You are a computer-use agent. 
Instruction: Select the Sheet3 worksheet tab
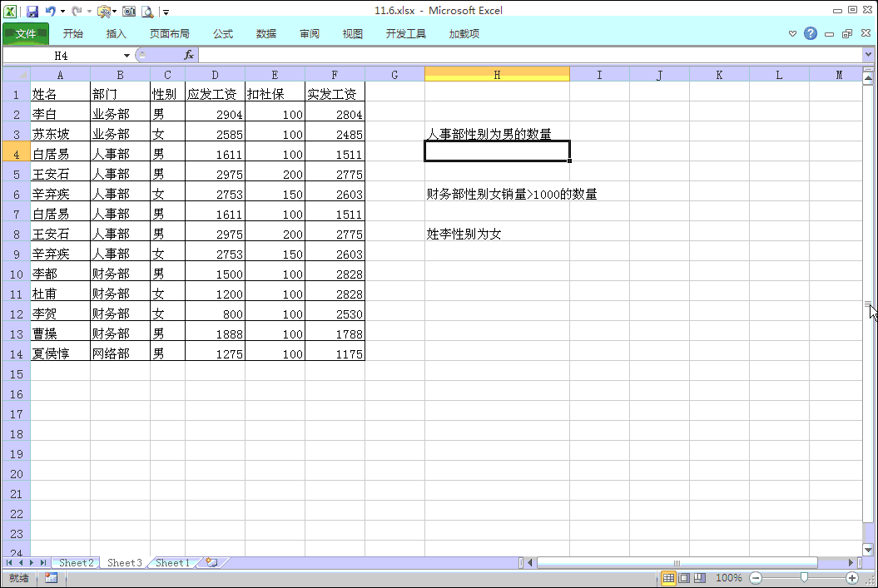[124, 563]
